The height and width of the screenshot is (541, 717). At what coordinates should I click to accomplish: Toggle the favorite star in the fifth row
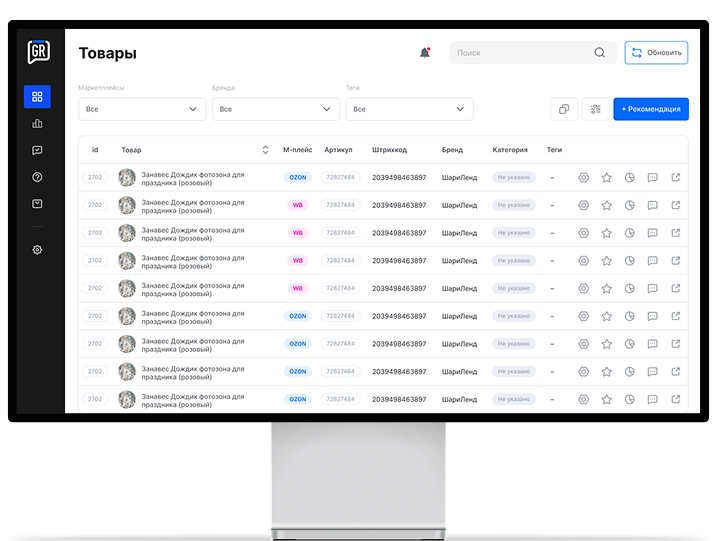pyautogui.click(x=606, y=289)
